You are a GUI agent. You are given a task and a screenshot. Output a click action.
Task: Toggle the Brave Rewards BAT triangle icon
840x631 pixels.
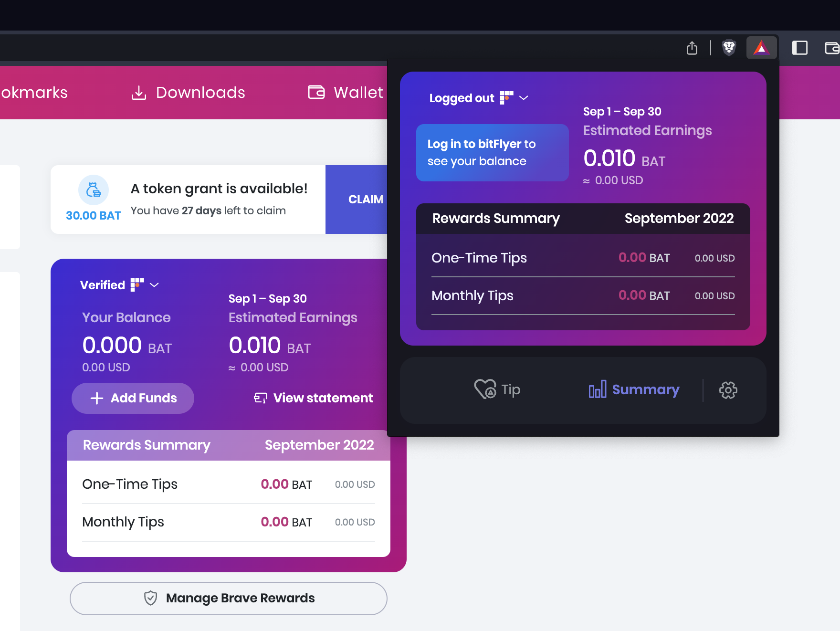(761, 48)
